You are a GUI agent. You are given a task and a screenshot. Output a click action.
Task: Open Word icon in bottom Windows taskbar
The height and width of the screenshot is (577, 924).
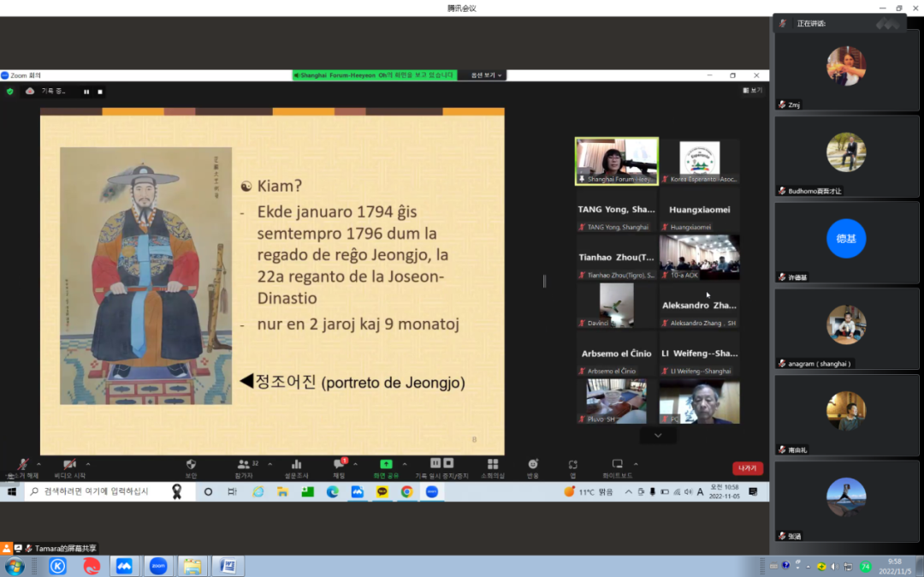point(228,567)
